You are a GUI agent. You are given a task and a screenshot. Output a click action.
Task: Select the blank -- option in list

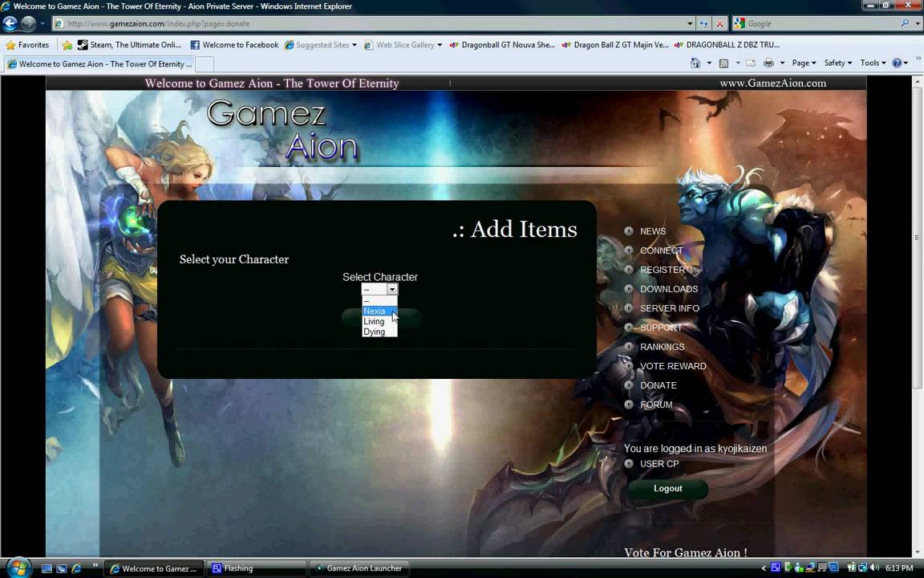coord(379,301)
